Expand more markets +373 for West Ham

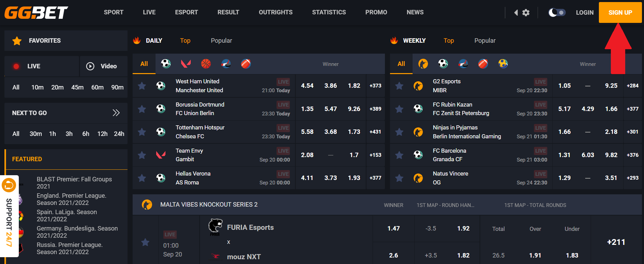pos(375,86)
